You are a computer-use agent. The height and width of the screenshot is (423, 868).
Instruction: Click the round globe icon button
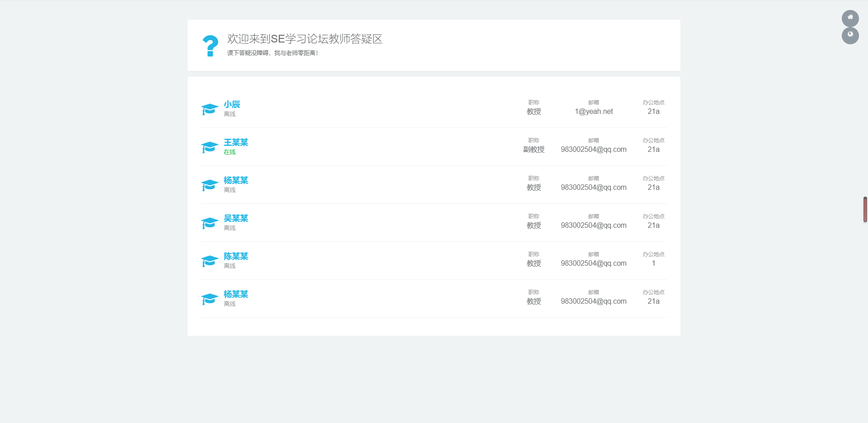pyautogui.click(x=850, y=36)
